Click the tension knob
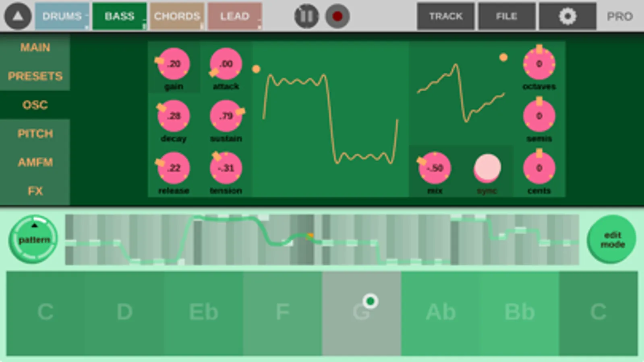Image resolution: width=644 pixels, height=362 pixels. (x=226, y=168)
